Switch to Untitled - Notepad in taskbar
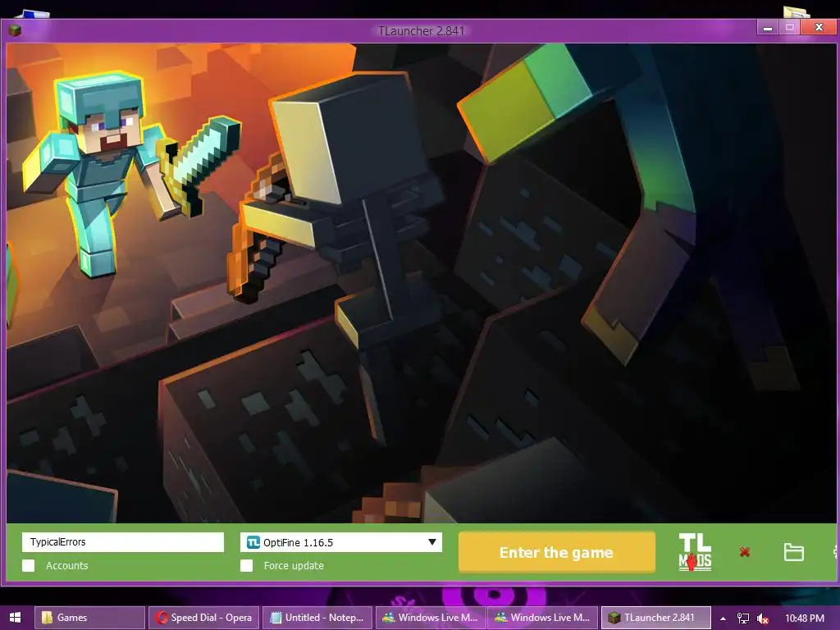The width and height of the screenshot is (840, 630). 317,617
